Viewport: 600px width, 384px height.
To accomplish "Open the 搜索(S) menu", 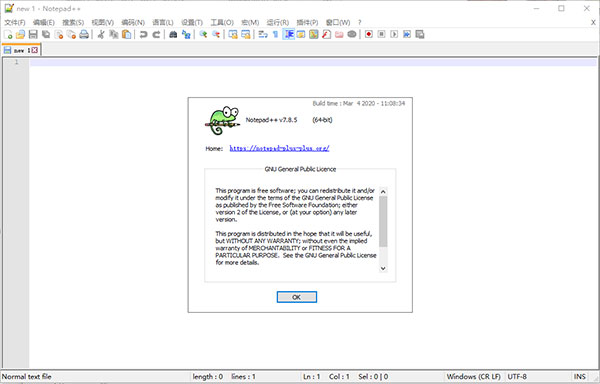I will [x=73, y=23].
